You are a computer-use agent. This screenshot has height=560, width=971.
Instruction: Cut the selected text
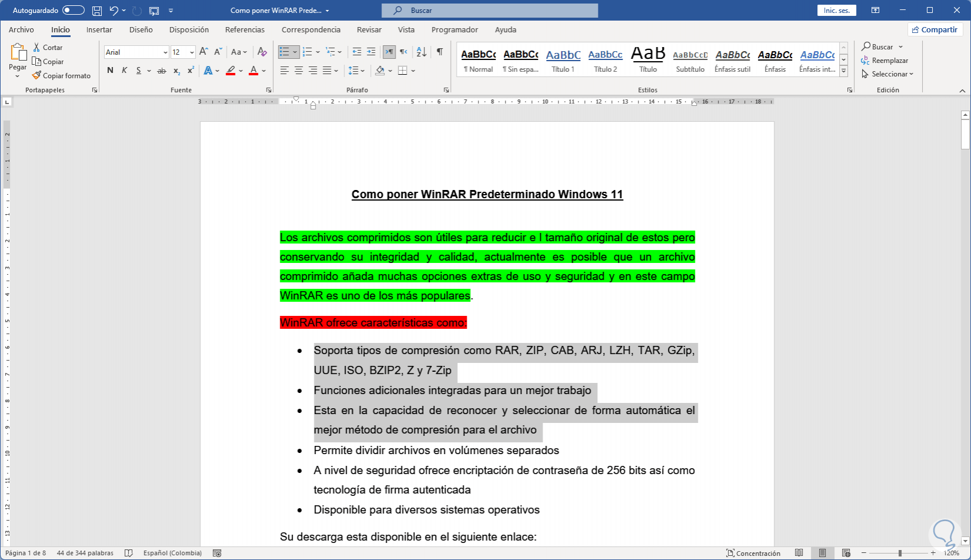[48, 48]
